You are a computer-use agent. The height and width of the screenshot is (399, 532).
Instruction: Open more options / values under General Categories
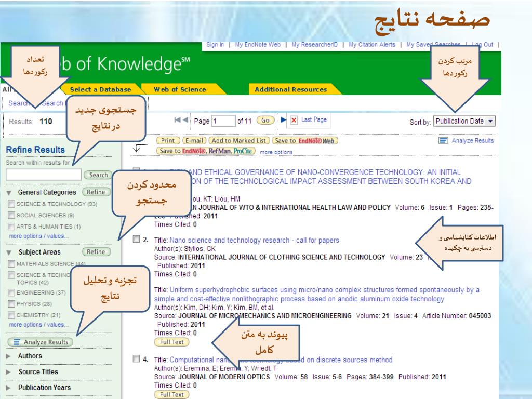pyautogui.click(x=38, y=236)
